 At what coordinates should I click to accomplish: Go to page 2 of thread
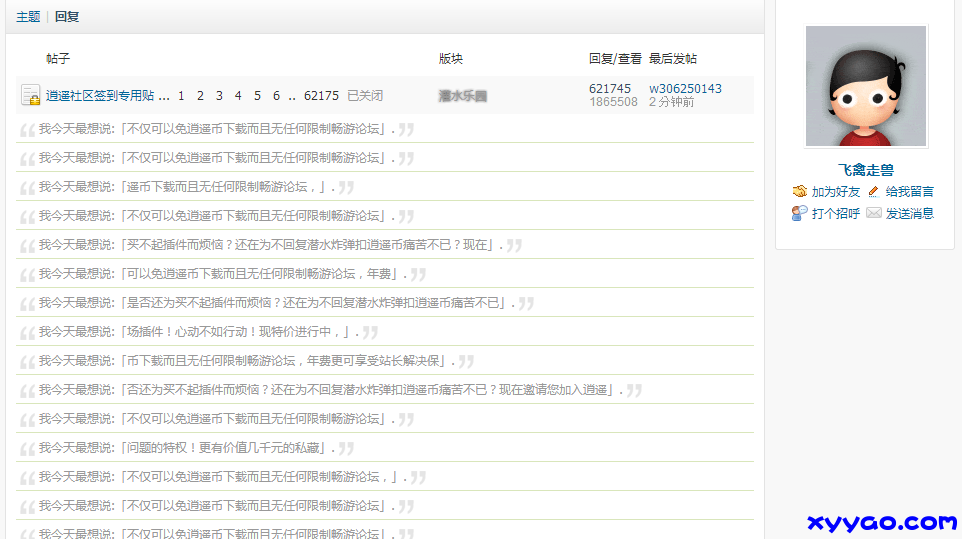200,96
